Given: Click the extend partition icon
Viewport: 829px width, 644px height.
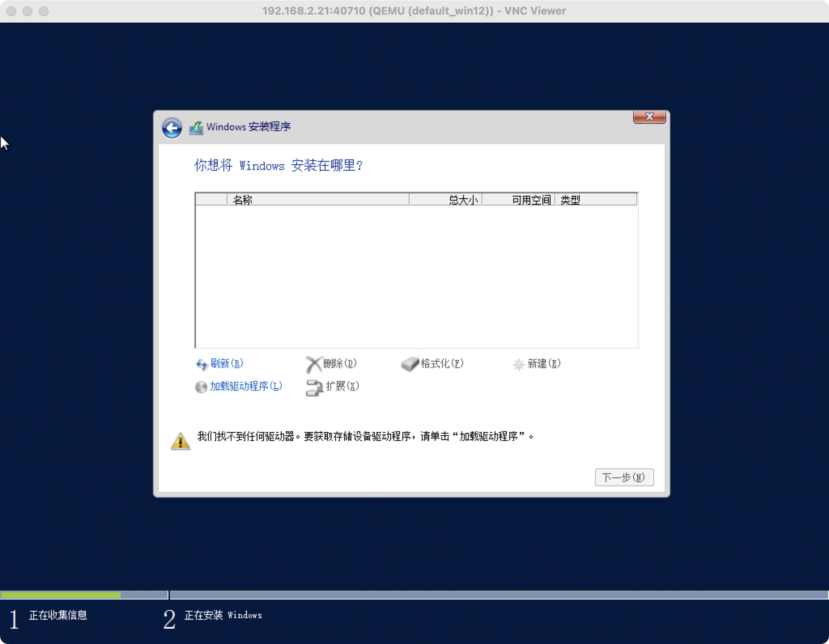Looking at the screenshot, I should tap(314, 387).
